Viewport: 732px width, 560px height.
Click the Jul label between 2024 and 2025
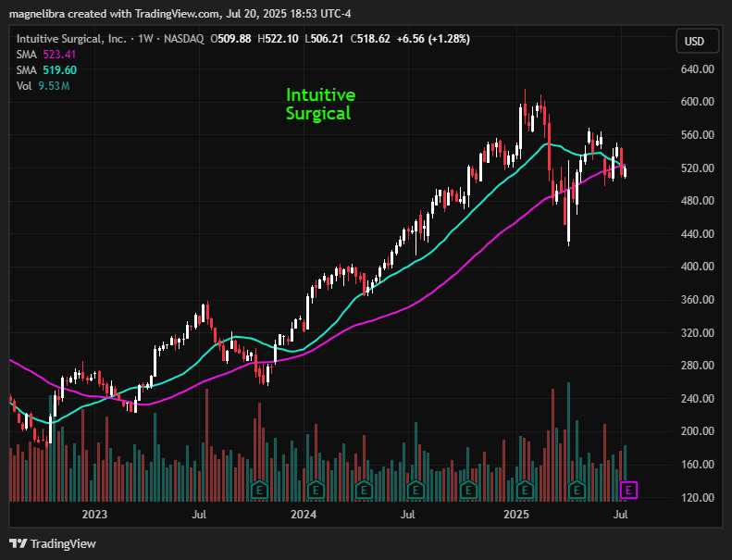408,515
